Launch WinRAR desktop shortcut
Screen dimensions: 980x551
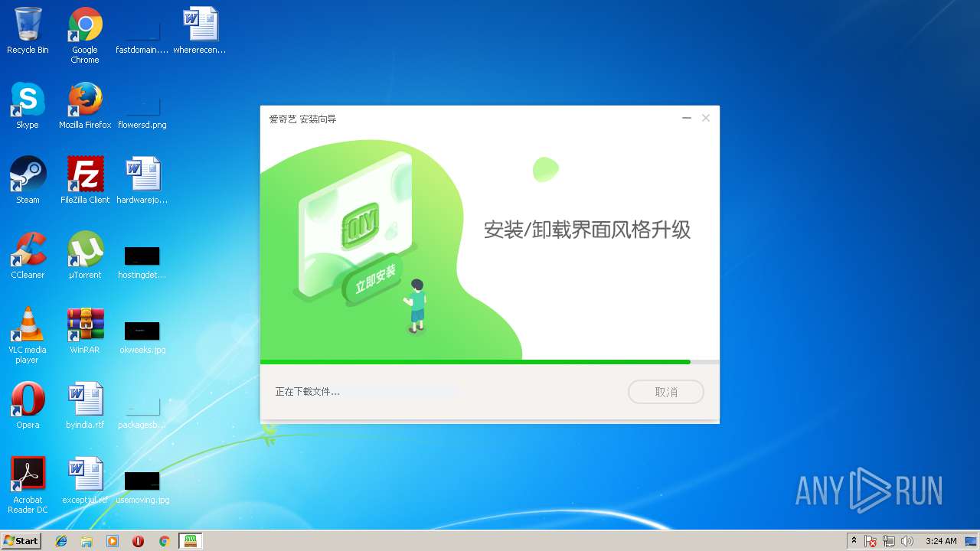coord(85,331)
